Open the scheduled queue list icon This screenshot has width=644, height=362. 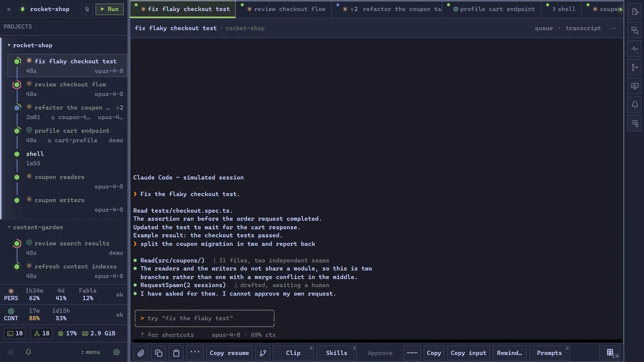point(635,123)
